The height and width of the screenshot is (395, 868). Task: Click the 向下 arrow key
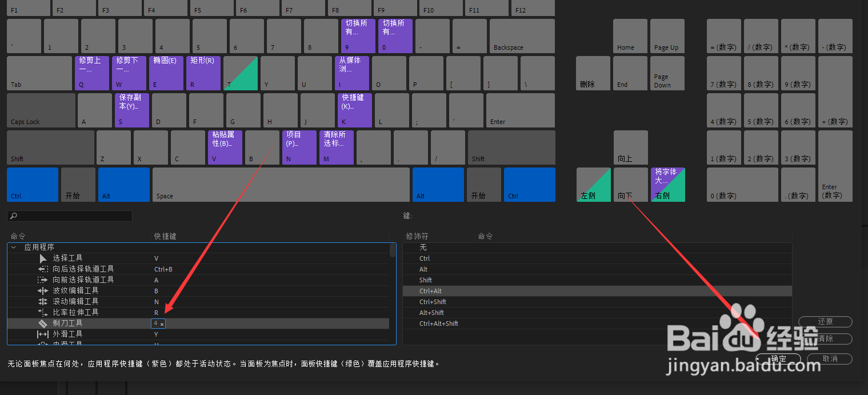click(x=631, y=185)
